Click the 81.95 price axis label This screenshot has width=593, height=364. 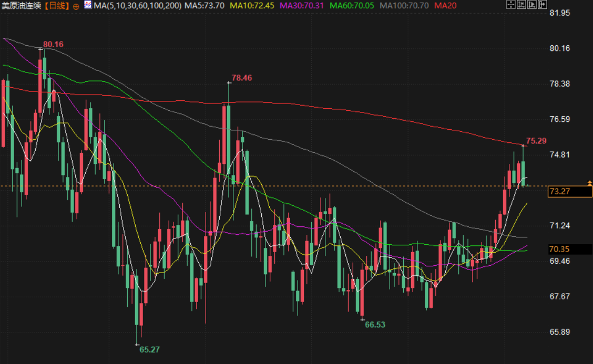[560, 13]
